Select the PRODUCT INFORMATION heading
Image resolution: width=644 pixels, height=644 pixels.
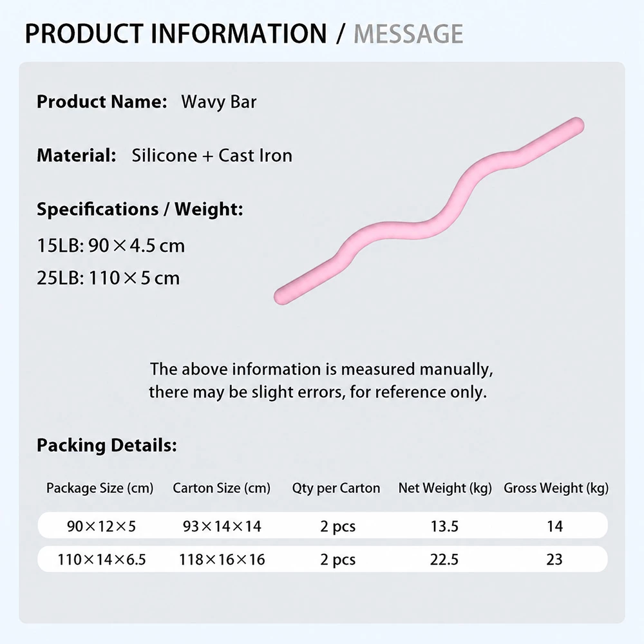pyautogui.click(x=176, y=33)
